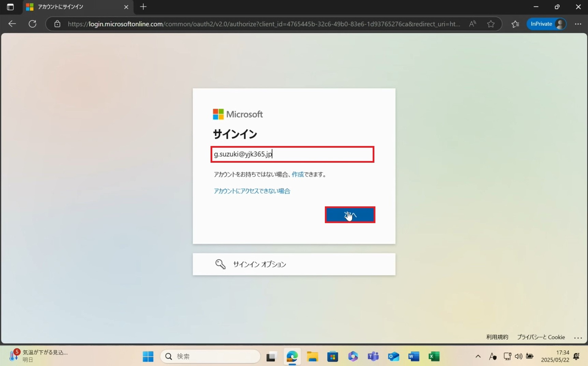588x366 pixels.
Task: Open notifications bell icon
Action: (576, 356)
